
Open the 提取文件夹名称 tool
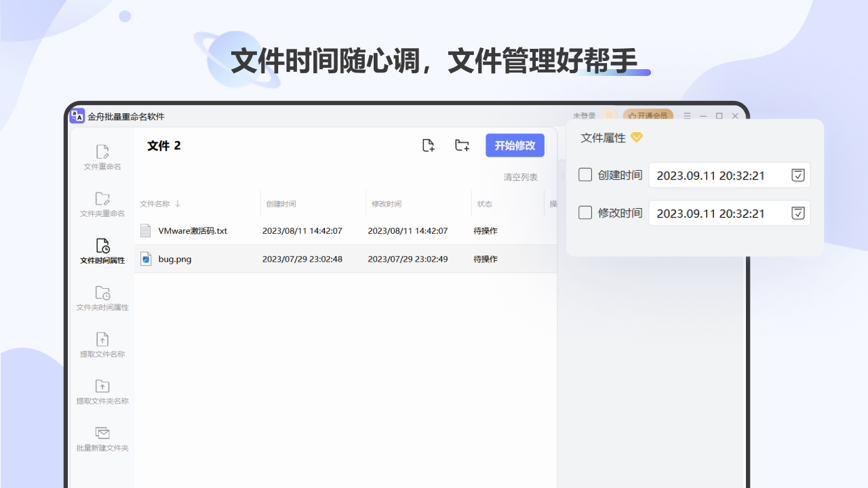pos(102,392)
